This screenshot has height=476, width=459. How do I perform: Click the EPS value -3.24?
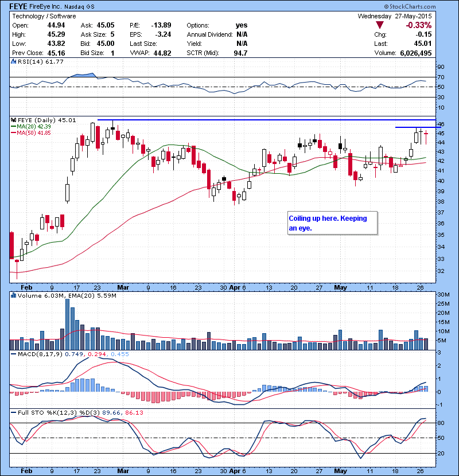click(x=163, y=34)
